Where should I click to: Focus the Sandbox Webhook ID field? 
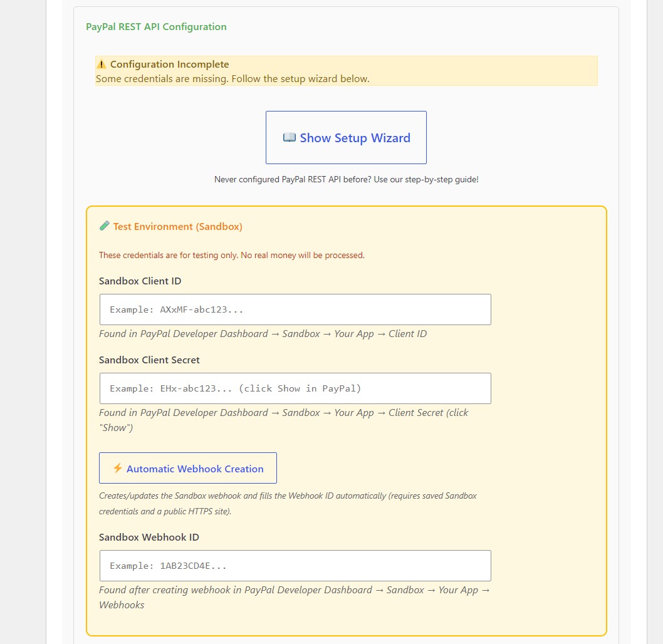tap(295, 566)
